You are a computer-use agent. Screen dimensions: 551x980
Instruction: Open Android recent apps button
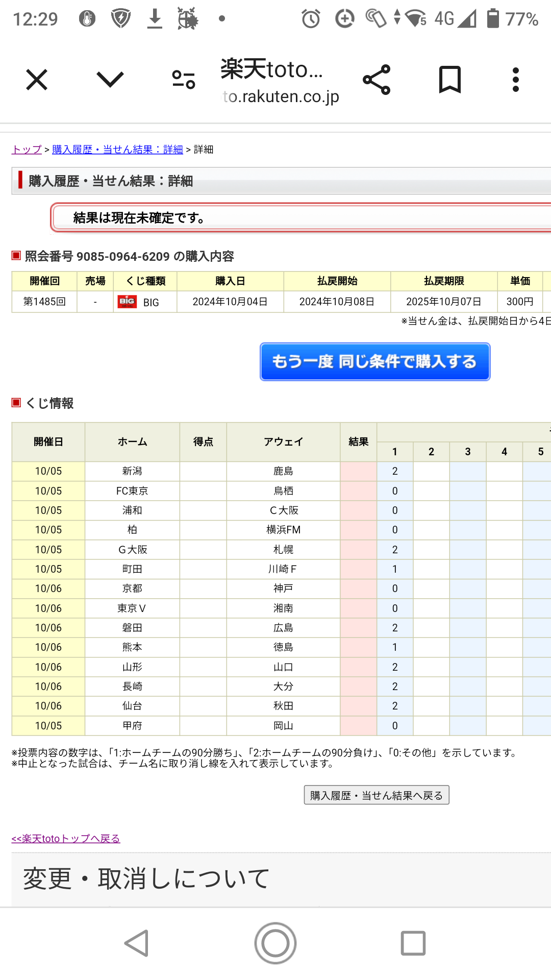click(413, 943)
